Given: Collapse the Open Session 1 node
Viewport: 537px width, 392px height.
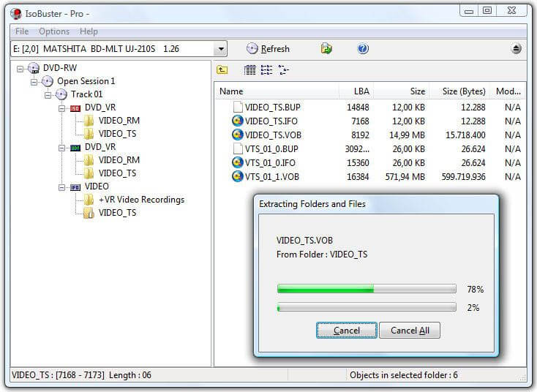Looking at the screenshot, I should click(x=34, y=81).
